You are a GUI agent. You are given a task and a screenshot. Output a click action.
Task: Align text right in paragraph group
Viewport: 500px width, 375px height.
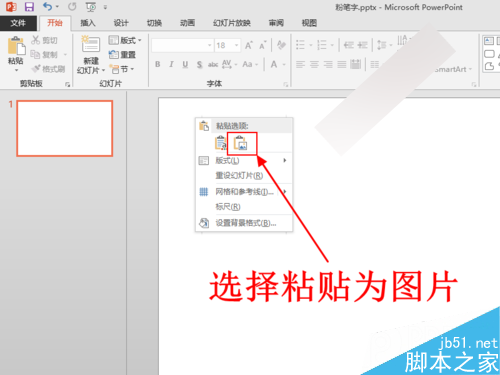(x=328, y=64)
